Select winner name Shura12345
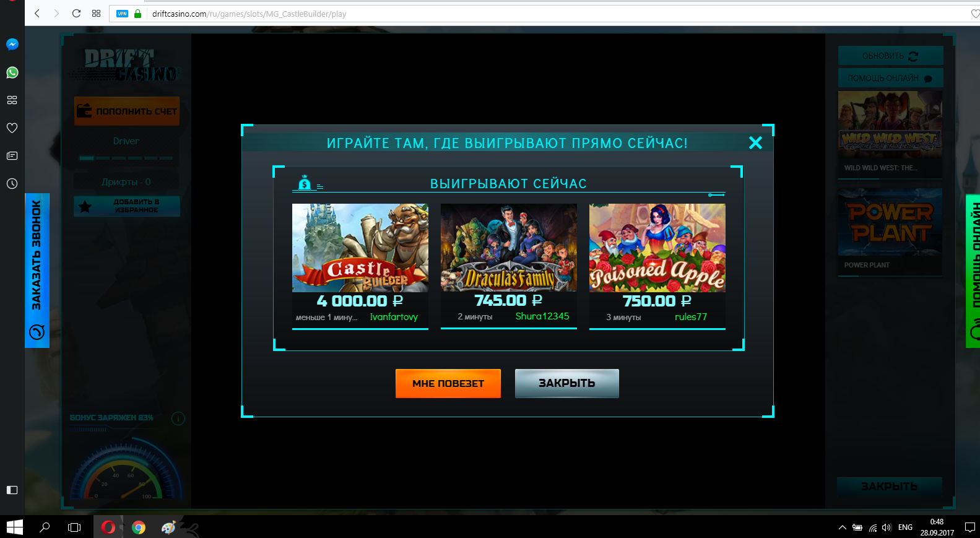The width and height of the screenshot is (980, 538). (542, 316)
